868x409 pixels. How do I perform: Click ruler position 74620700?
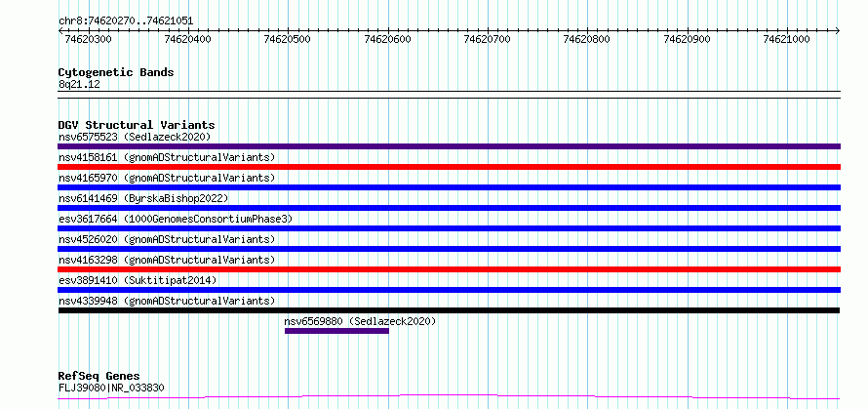pyautogui.click(x=487, y=39)
